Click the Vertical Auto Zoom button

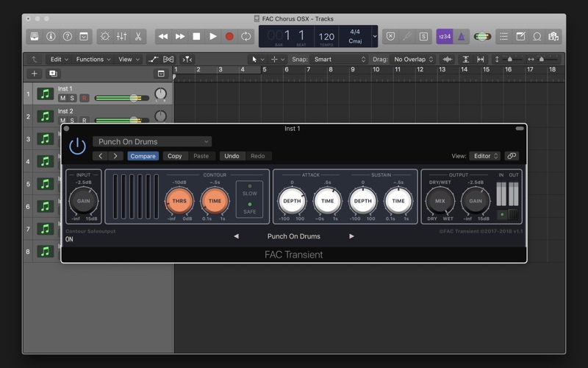click(x=465, y=60)
